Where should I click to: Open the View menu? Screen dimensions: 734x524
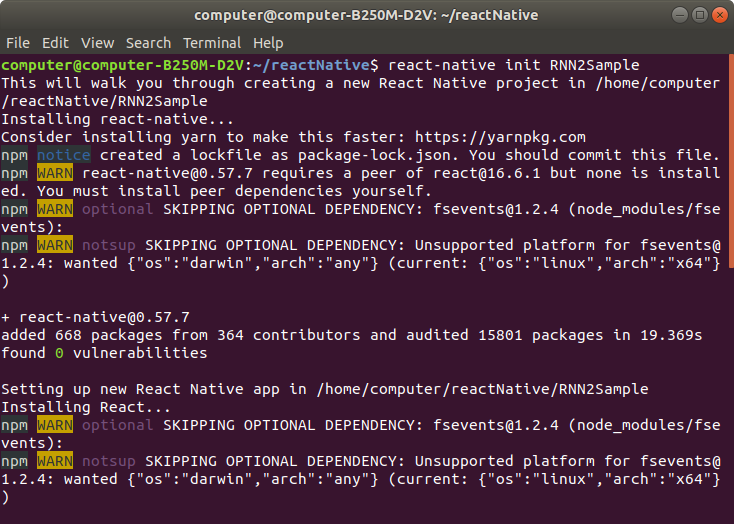pos(97,43)
